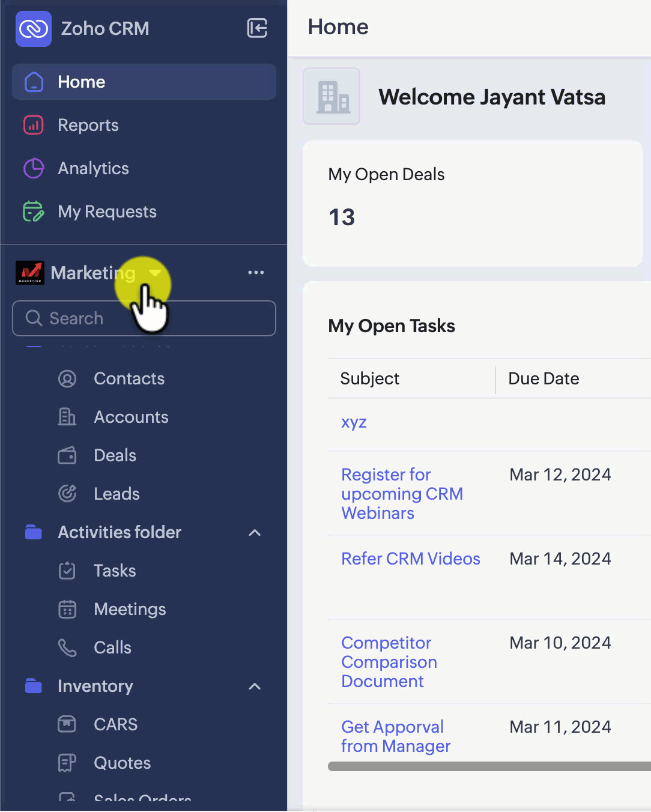Click the Leads target icon
The height and width of the screenshot is (812, 651).
tap(67, 494)
